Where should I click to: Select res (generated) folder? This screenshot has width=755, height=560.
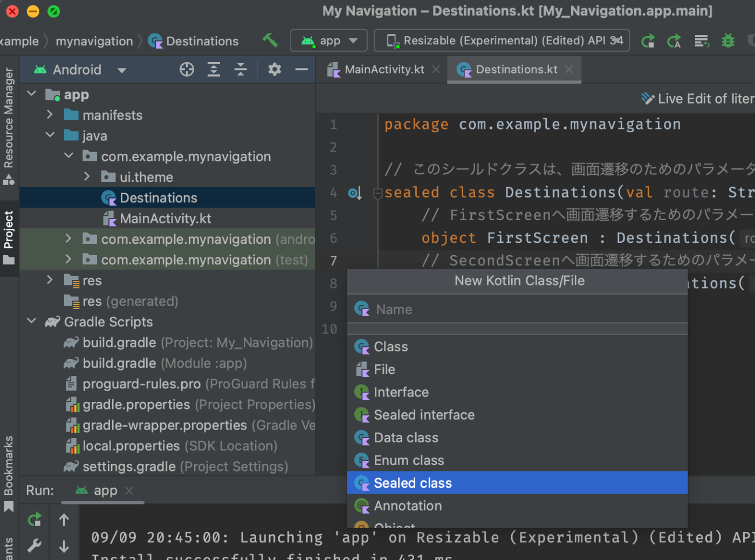pos(167,301)
